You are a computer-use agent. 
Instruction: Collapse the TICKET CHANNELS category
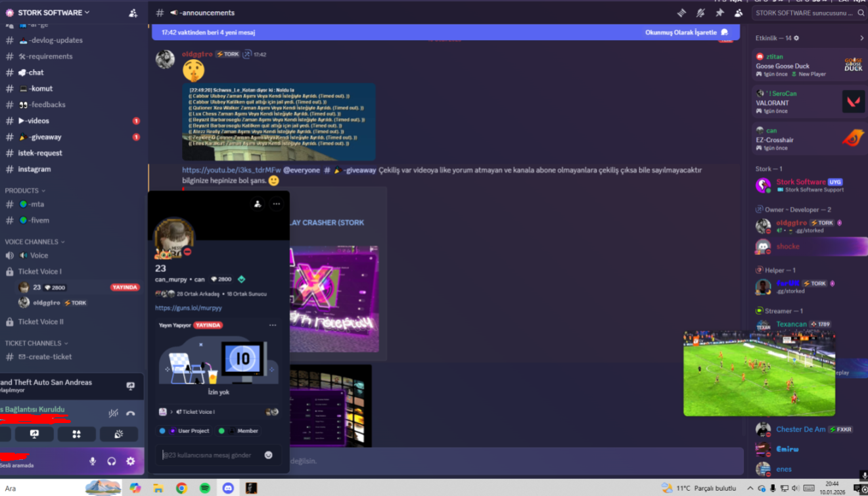(37, 343)
